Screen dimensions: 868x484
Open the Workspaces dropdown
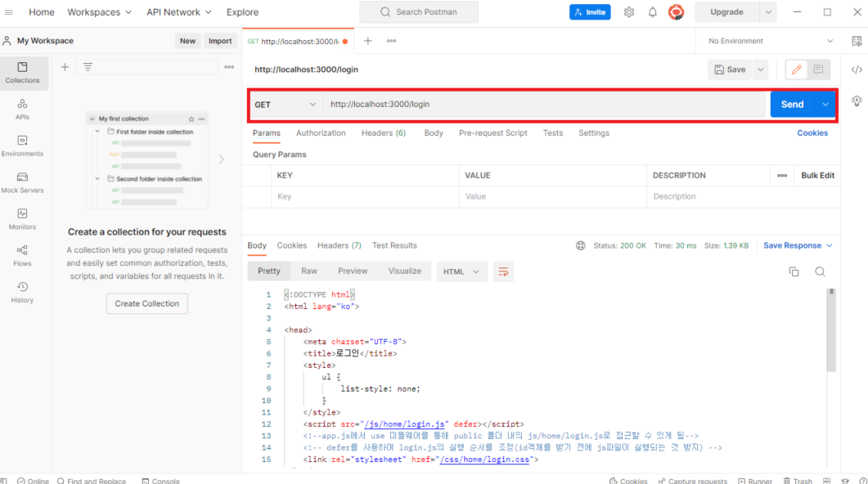100,12
